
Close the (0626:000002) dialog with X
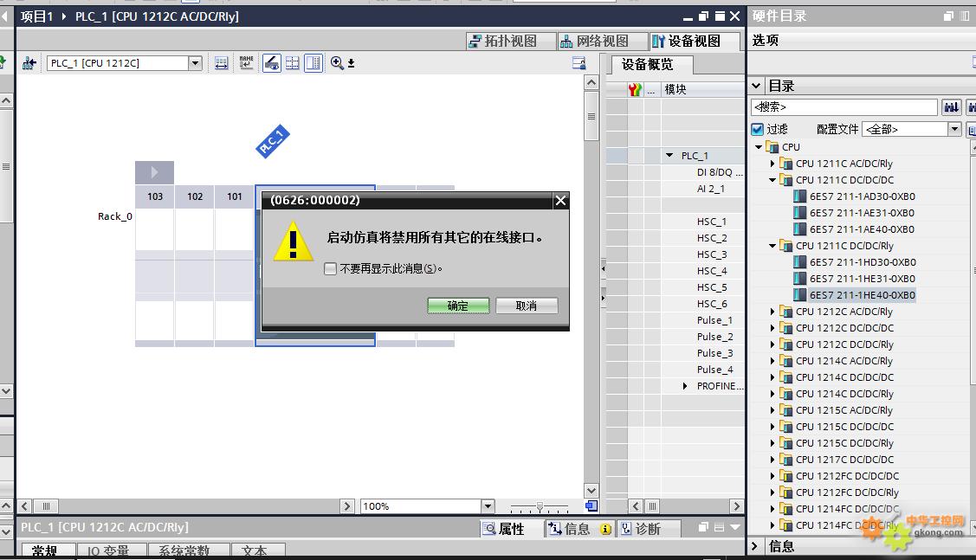pyautogui.click(x=560, y=200)
